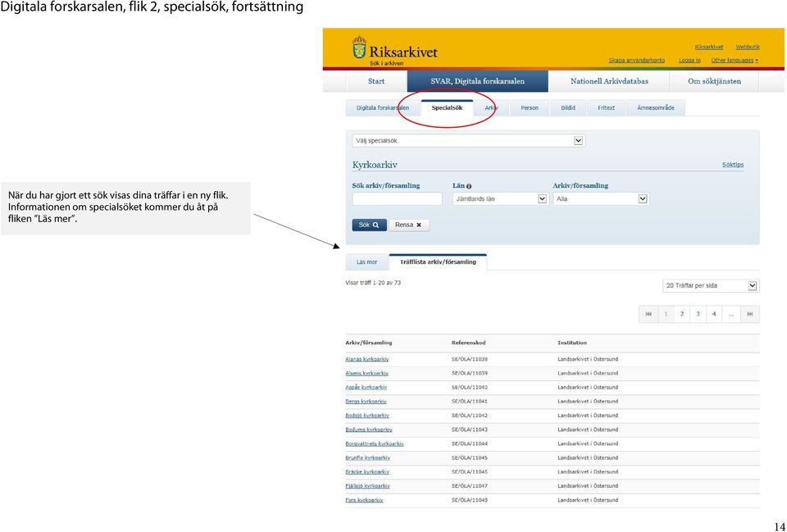787x532 pixels.
Task: Open the Arkiv/församling dropdown set to Alla
Action: click(601, 198)
